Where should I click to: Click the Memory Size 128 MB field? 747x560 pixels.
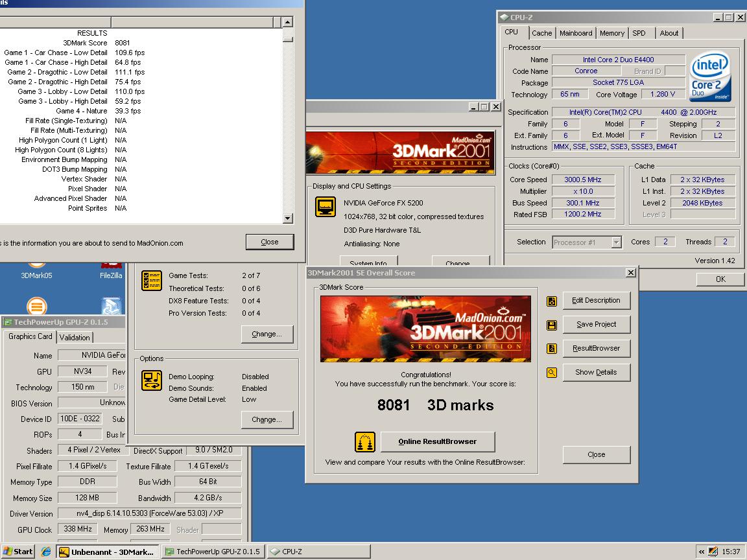(x=87, y=498)
